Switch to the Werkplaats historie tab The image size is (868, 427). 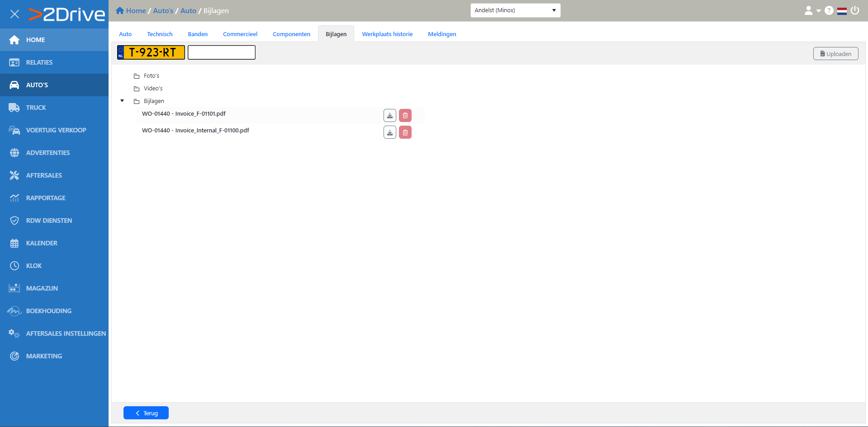pos(387,34)
